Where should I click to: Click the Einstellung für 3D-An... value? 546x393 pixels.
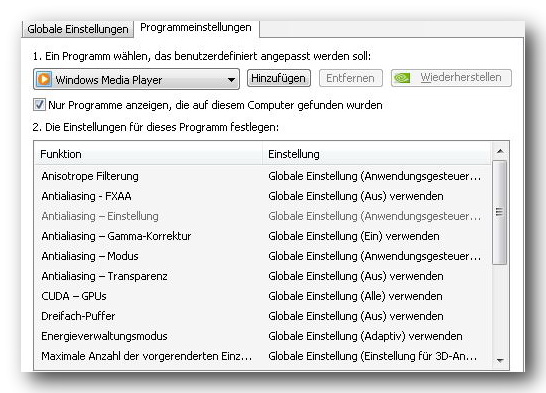(373, 356)
